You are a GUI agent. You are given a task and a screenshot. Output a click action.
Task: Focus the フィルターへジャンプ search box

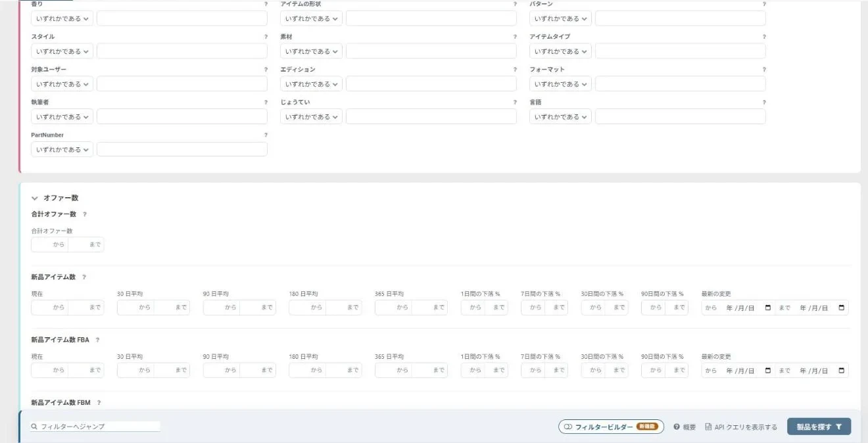[x=95, y=427]
